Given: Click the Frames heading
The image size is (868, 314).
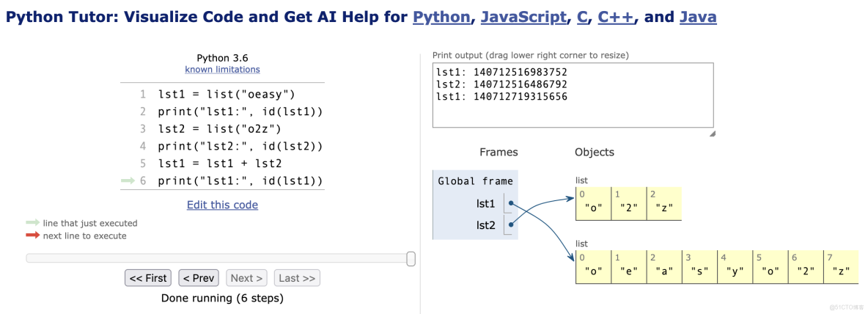Looking at the screenshot, I should click(x=499, y=152).
